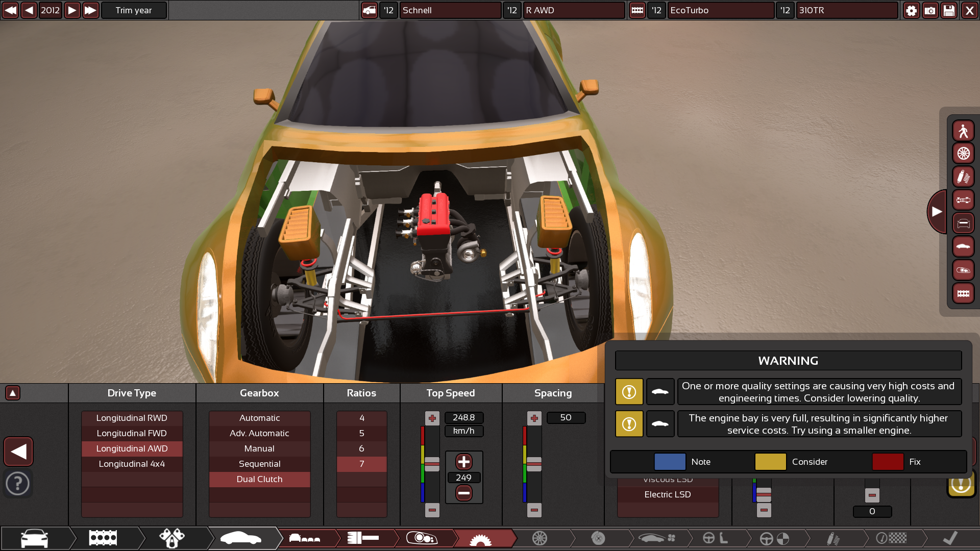Choose the Sequential gearbox option

click(x=259, y=464)
